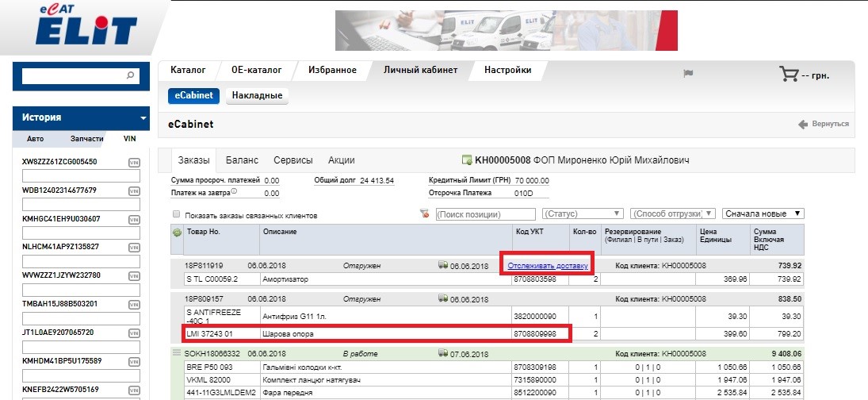Open the Статус filter dropdown
868x400 pixels.
583,214
